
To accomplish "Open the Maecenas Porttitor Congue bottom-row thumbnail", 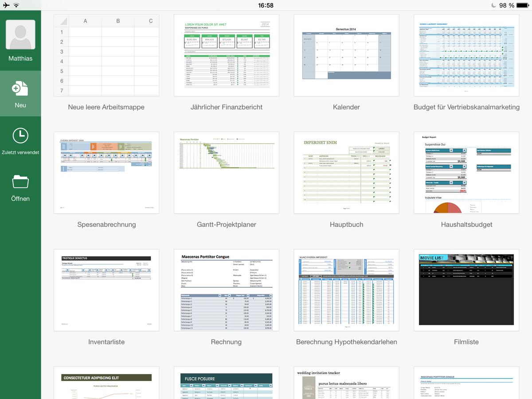I will 466,383.
